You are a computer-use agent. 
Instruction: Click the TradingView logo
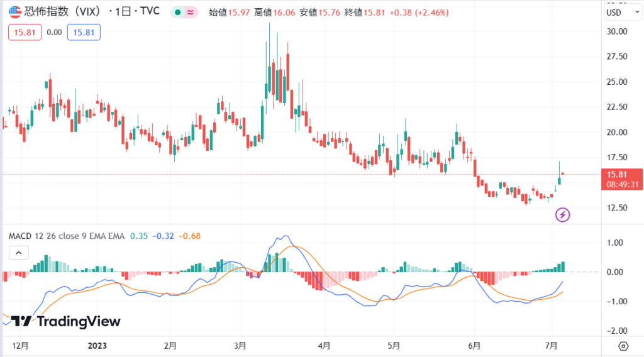65,321
